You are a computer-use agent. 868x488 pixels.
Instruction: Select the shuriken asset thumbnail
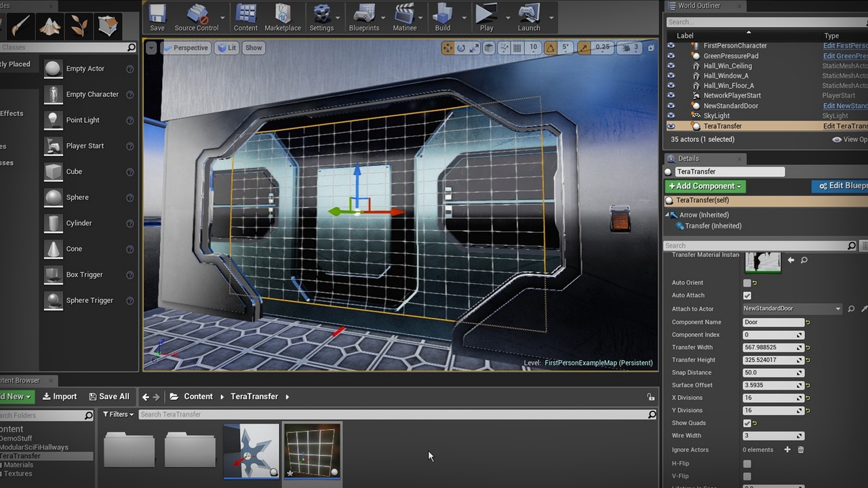[x=251, y=451]
